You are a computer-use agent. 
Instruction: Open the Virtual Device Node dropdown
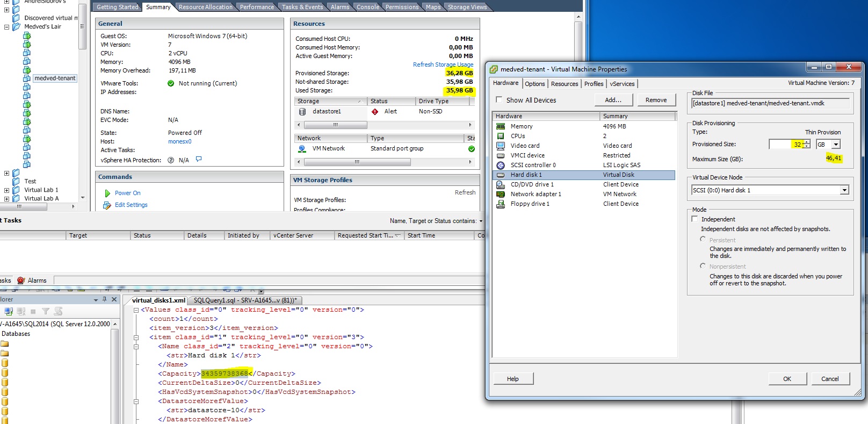[844, 190]
